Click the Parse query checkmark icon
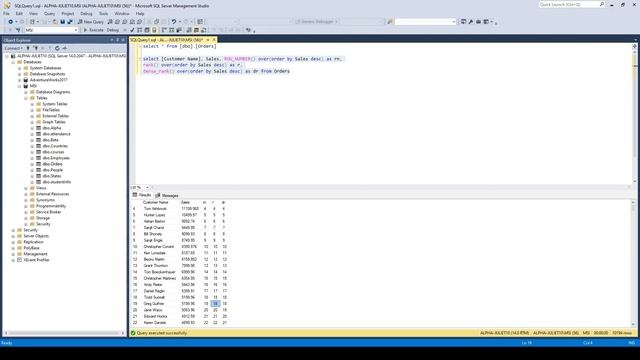Screen dimensions: 640x360 coord(132,30)
